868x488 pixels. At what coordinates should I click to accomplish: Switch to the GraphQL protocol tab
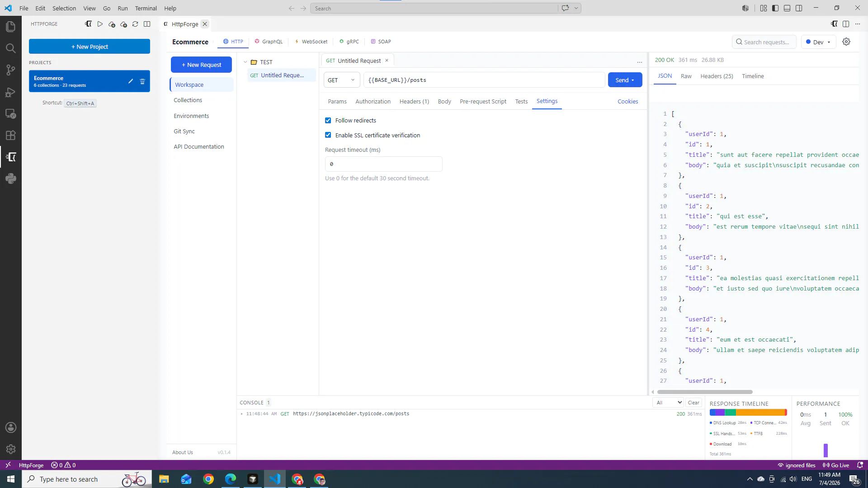pyautogui.click(x=269, y=42)
